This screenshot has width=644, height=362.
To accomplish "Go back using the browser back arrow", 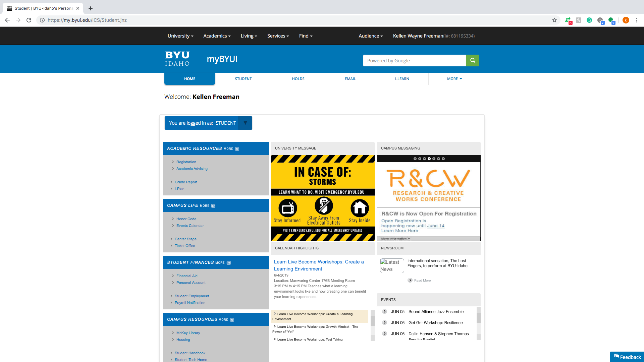I will click(7, 20).
